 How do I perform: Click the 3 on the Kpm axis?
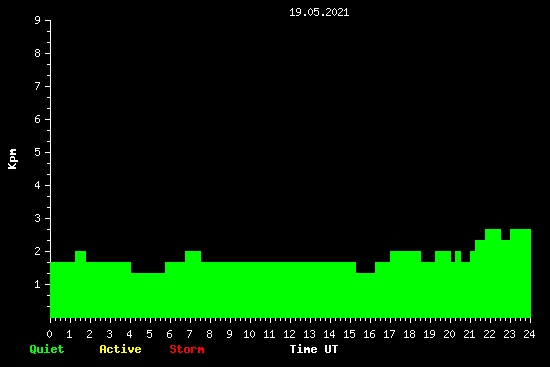click(38, 218)
